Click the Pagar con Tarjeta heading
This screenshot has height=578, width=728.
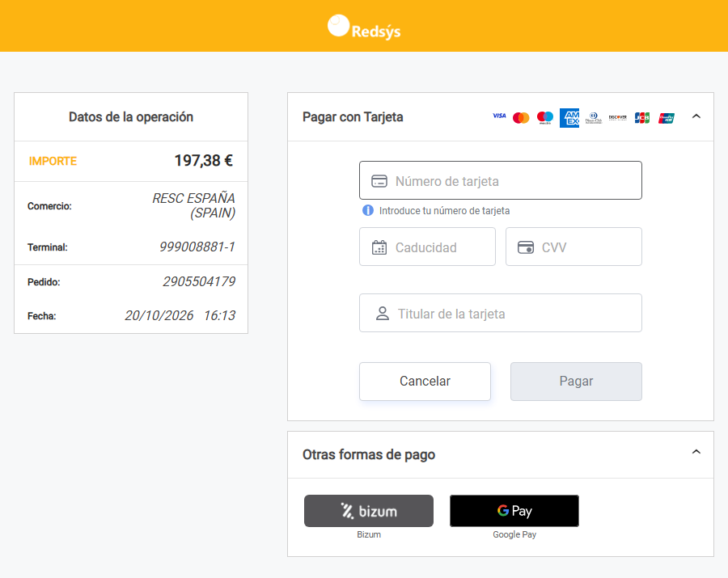[x=353, y=117]
